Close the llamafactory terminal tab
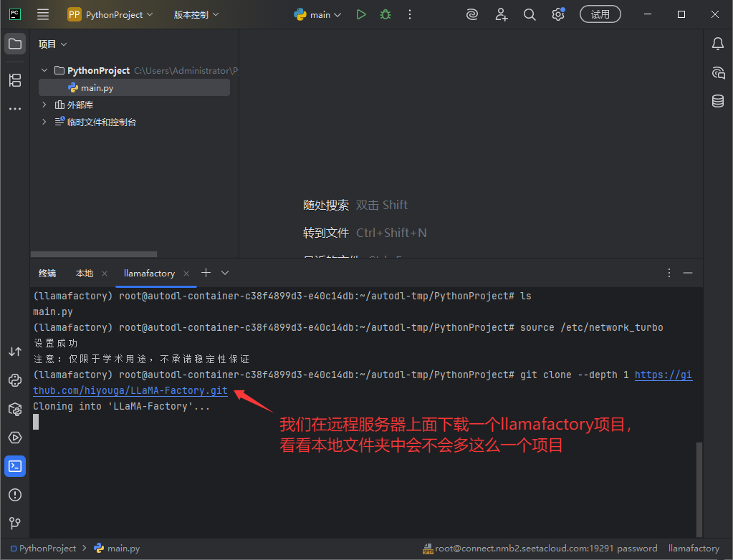 pyautogui.click(x=186, y=274)
